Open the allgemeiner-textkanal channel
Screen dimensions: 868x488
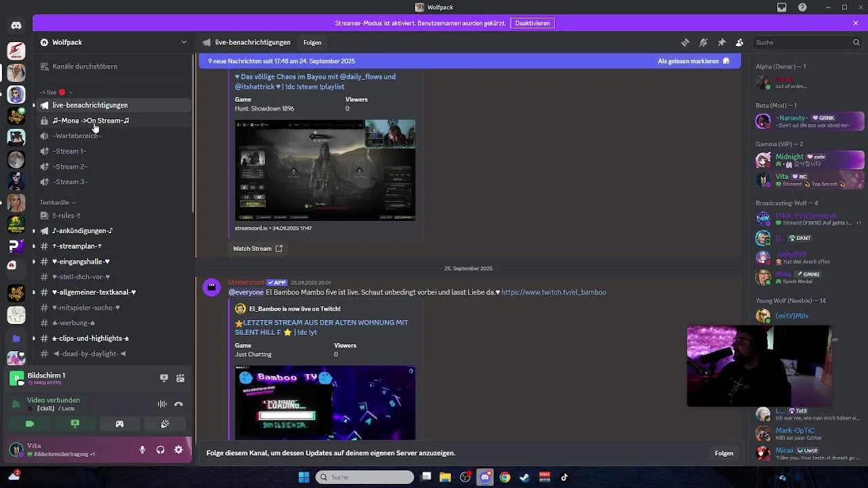(x=113, y=292)
